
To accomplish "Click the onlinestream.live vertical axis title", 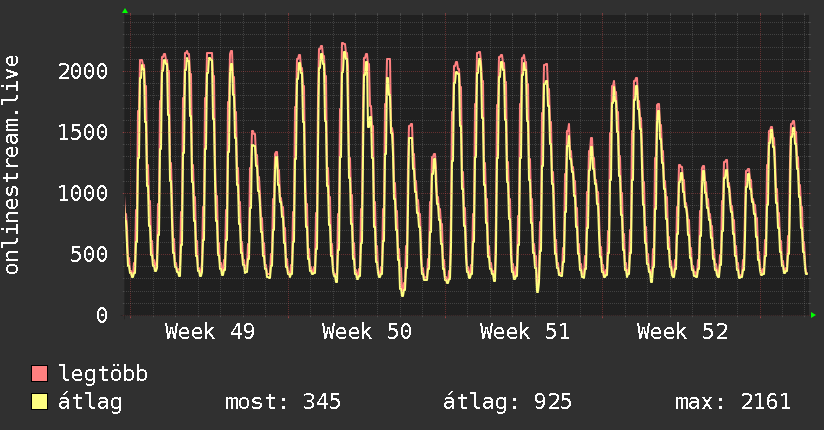I will pos(13,166).
